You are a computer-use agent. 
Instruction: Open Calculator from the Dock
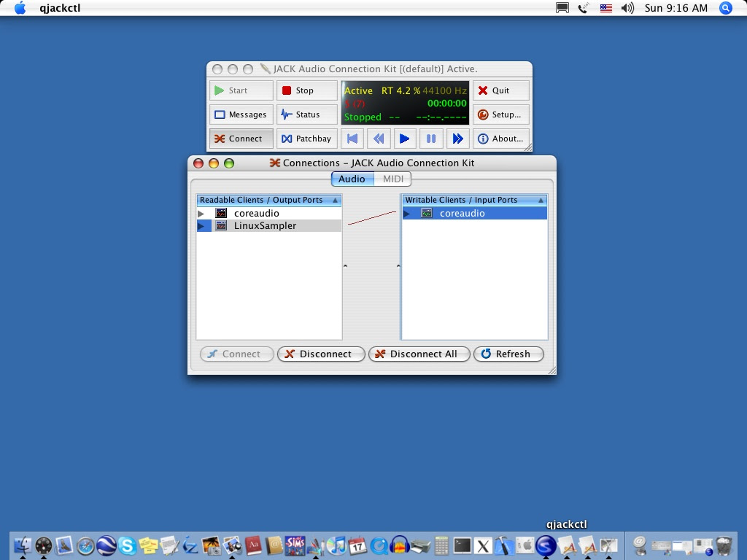click(x=441, y=545)
